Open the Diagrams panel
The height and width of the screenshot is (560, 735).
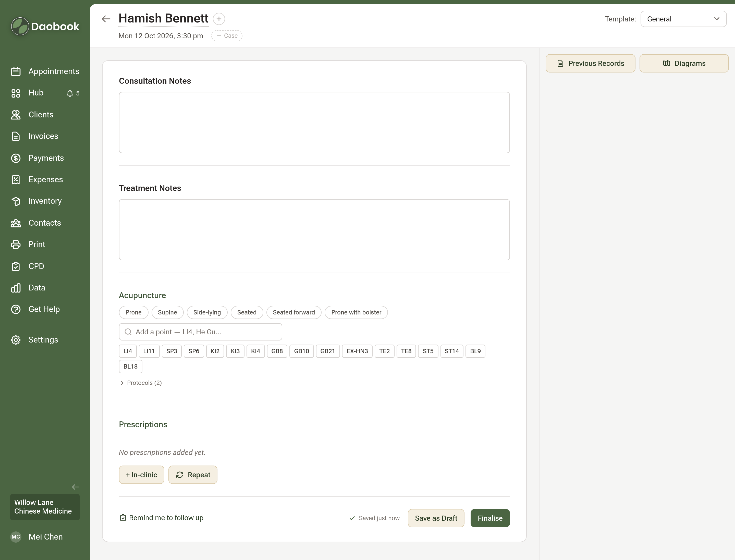point(684,63)
